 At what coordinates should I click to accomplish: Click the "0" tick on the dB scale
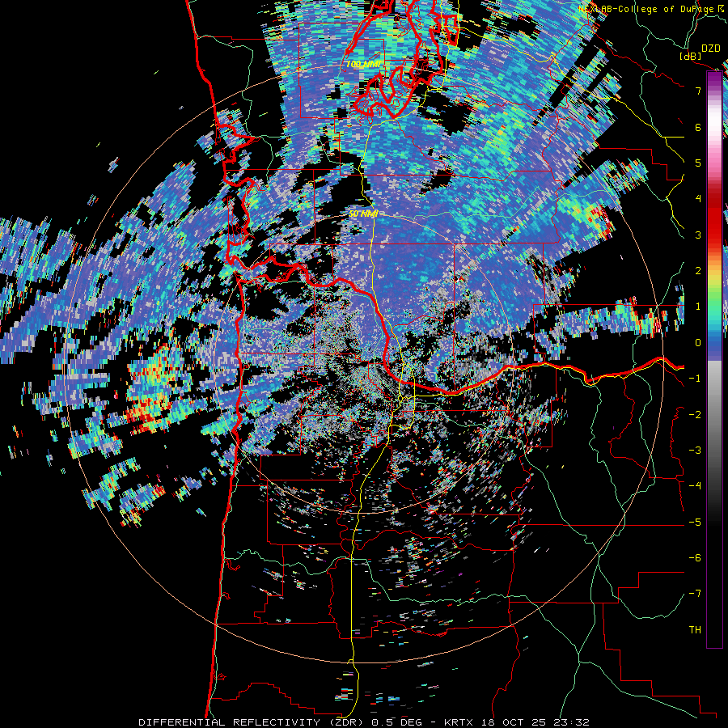[698, 343]
